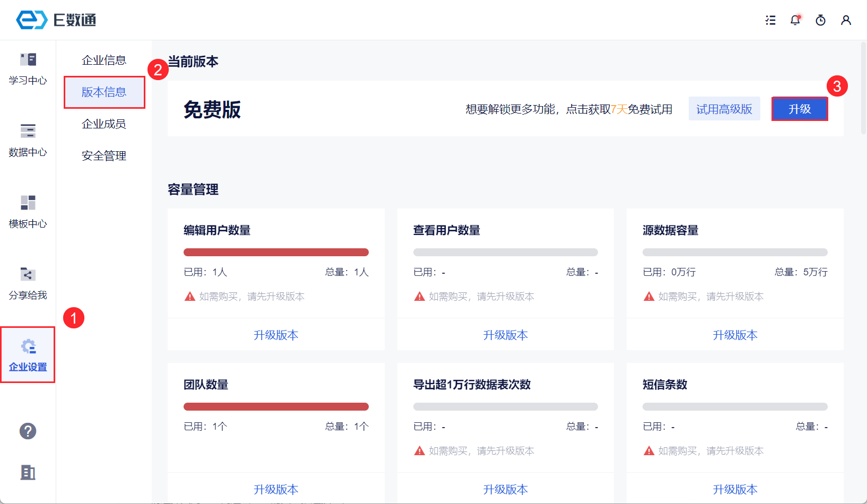Image resolution: width=867 pixels, height=504 pixels.
Task: Click the help question mark icon
Action: point(28,431)
